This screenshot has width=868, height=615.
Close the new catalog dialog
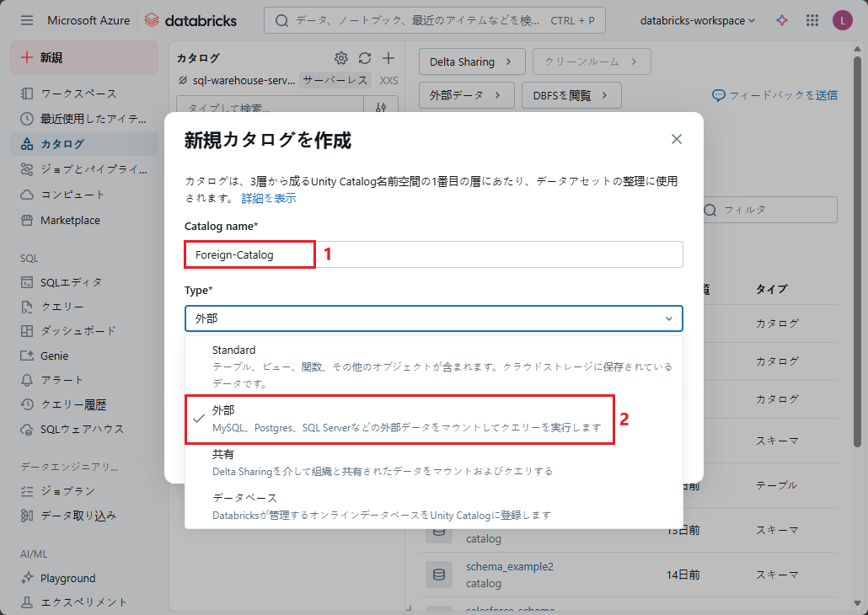pyautogui.click(x=676, y=139)
